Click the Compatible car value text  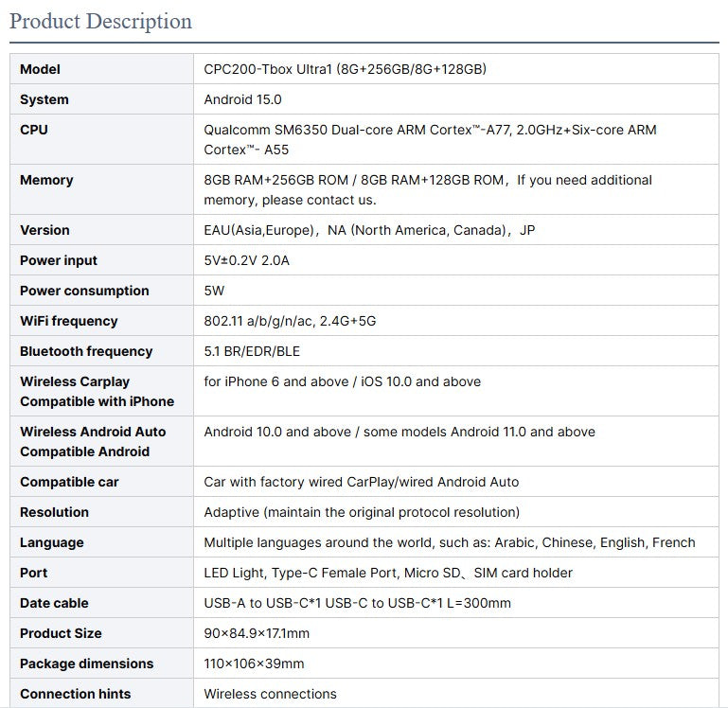click(x=361, y=482)
